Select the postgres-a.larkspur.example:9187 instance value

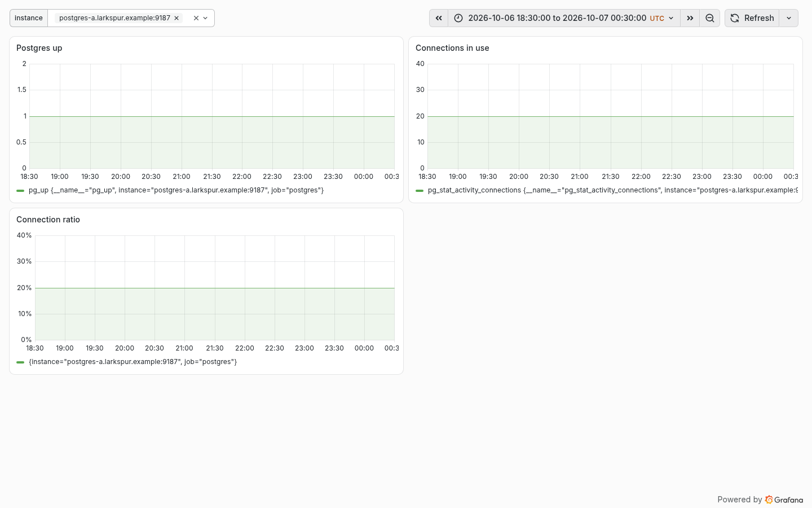(114, 18)
